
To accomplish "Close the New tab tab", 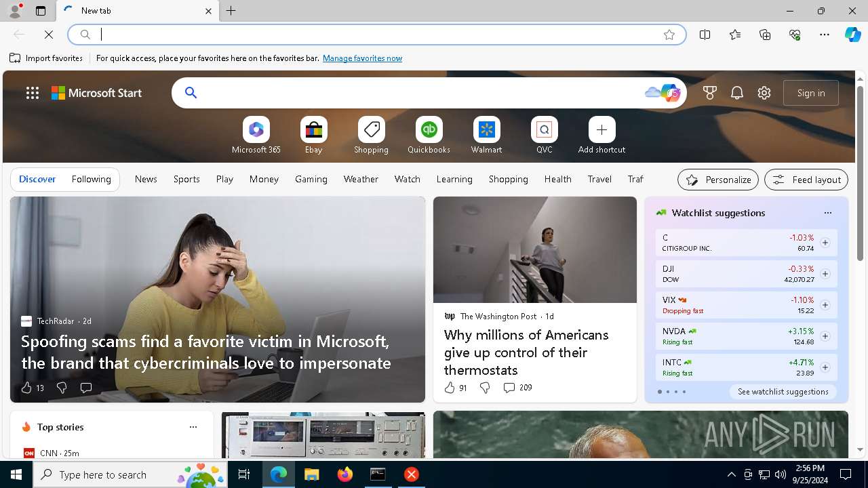I will click(x=208, y=11).
